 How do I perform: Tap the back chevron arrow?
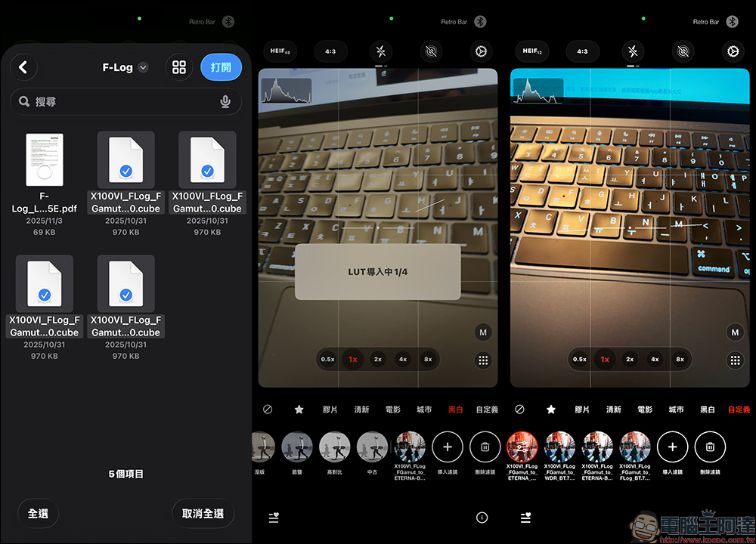coord(23,66)
